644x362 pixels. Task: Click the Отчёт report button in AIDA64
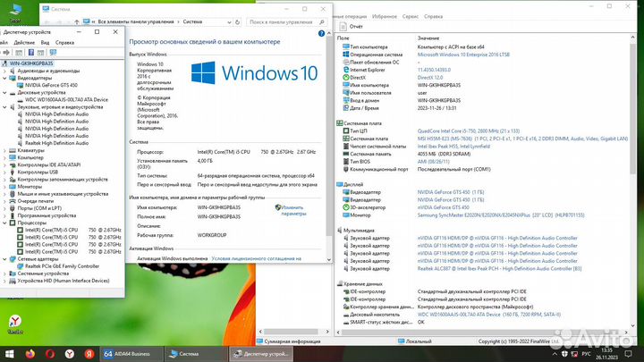click(352, 27)
